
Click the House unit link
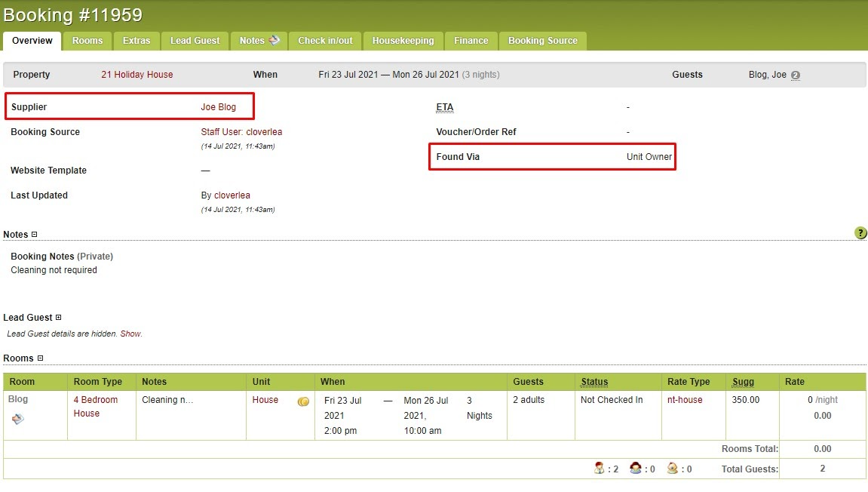[265, 399]
